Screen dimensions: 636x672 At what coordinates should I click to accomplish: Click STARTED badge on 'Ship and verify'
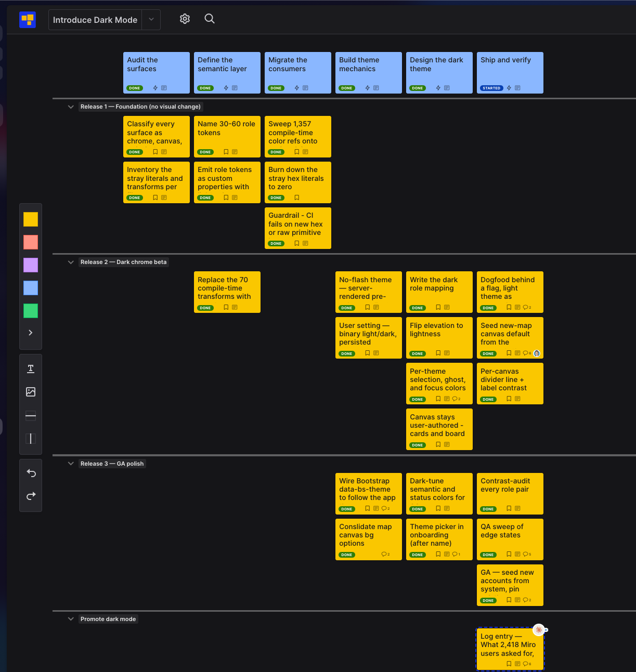click(x=491, y=88)
